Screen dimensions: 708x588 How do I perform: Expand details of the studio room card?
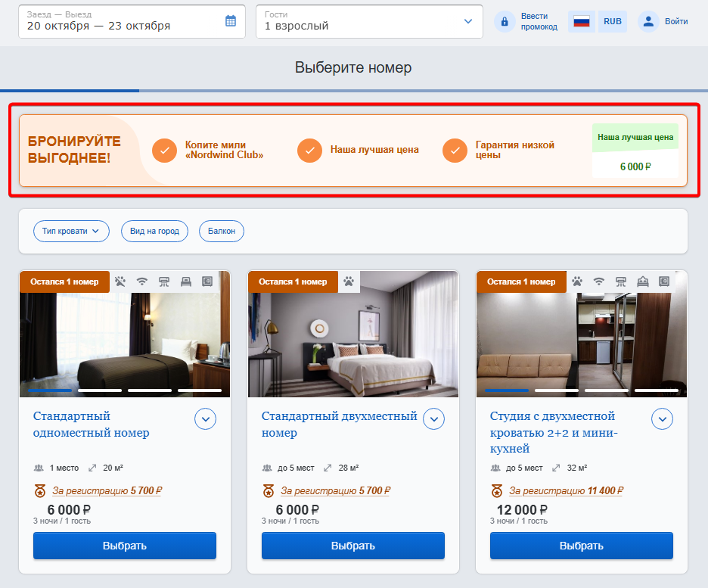pos(663,418)
